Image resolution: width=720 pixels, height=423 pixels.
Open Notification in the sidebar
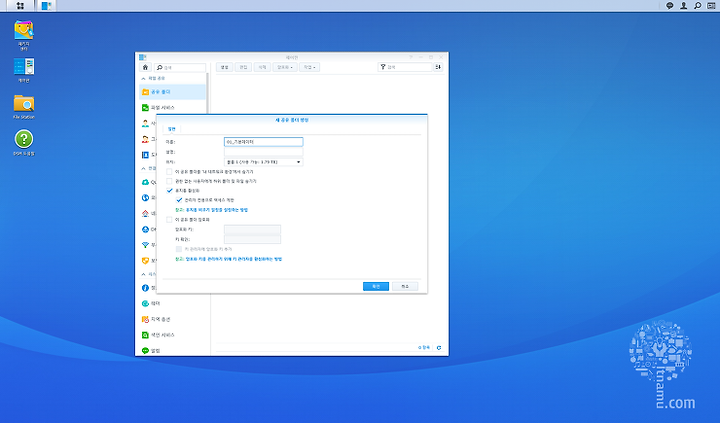172,350
